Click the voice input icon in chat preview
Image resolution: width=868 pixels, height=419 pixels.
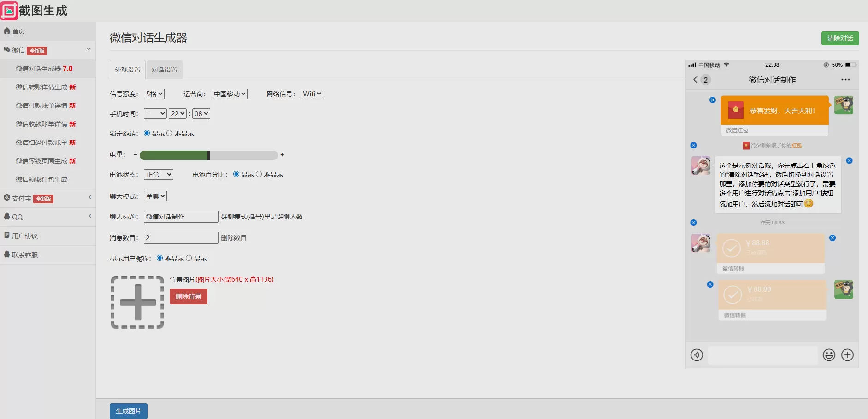[x=697, y=355]
